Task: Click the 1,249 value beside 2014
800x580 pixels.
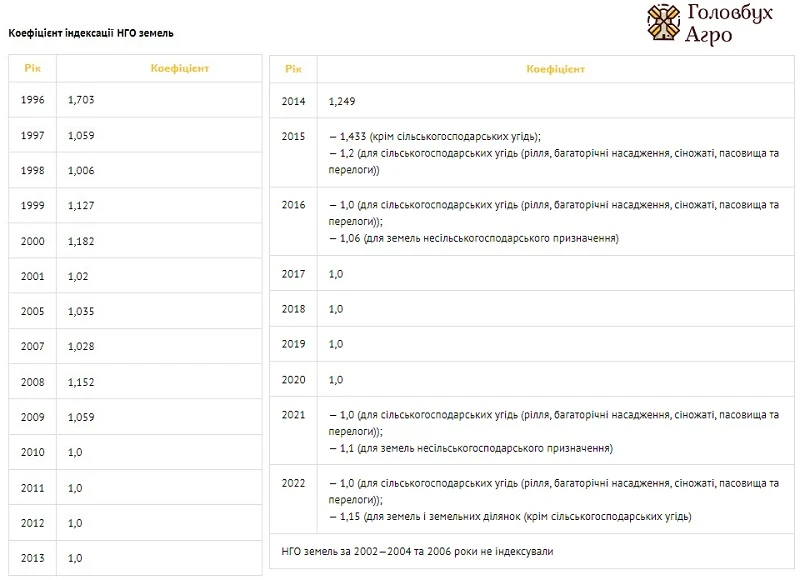Action: click(x=339, y=101)
